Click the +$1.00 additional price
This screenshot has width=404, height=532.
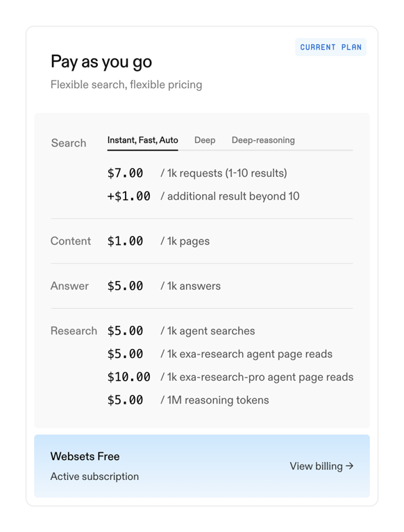[128, 196]
